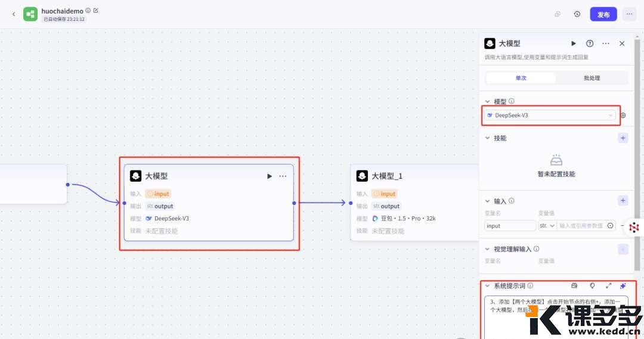The width and height of the screenshot is (644, 339).
Task: Click DeepSeek-V3 label in 大模型 node
Action: pos(171,218)
